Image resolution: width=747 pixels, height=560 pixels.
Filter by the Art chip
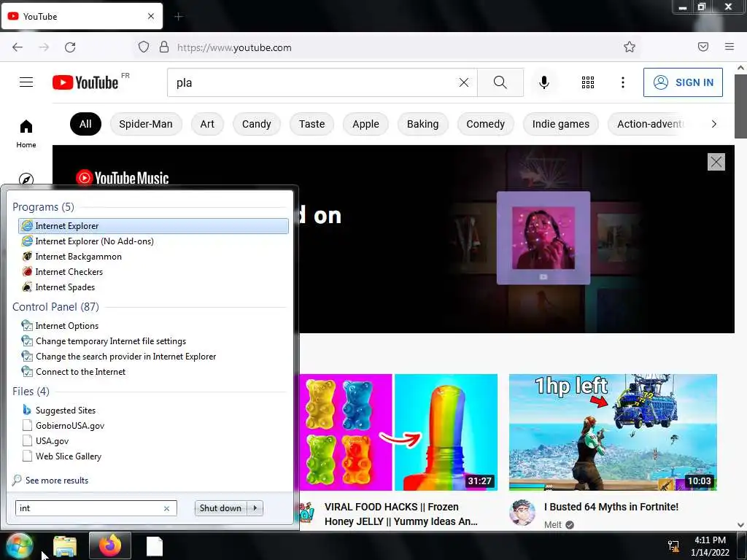pos(207,124)
